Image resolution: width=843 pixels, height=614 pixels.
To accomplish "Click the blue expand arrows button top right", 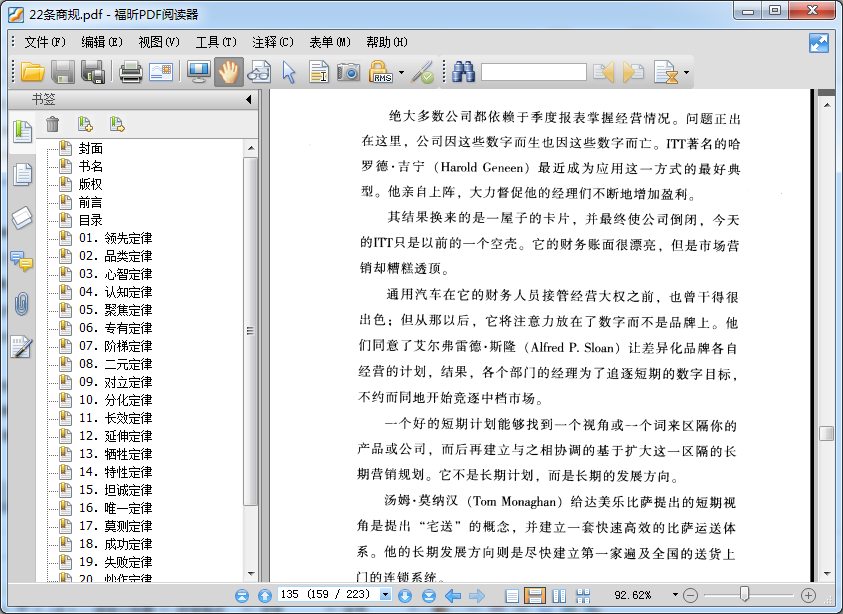I will click(x=819, y=43).
